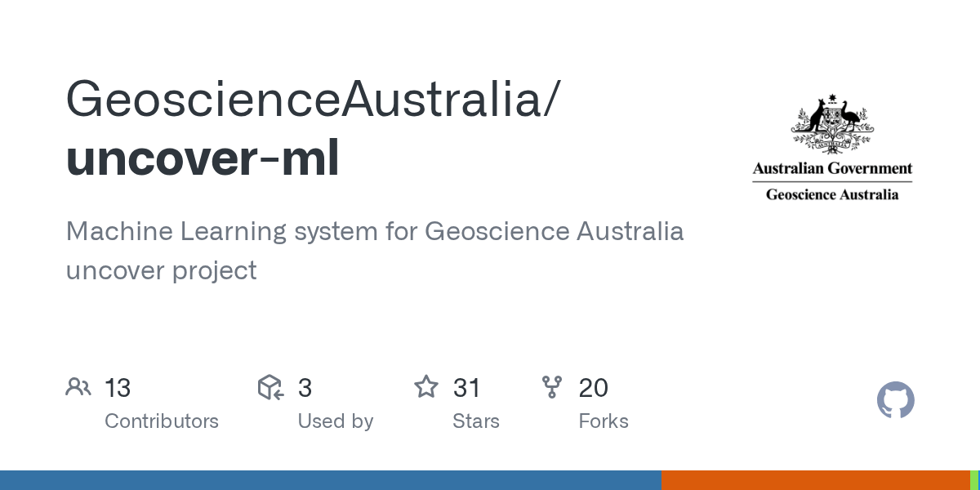
Task: Click the Forks branch icon
Action: pos(552,387)
